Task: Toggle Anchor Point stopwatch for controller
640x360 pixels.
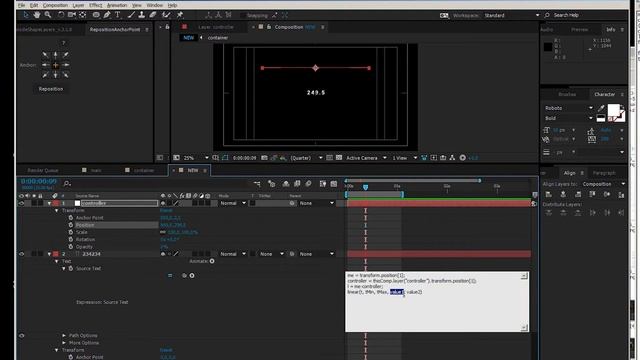Action: point(71,218)
